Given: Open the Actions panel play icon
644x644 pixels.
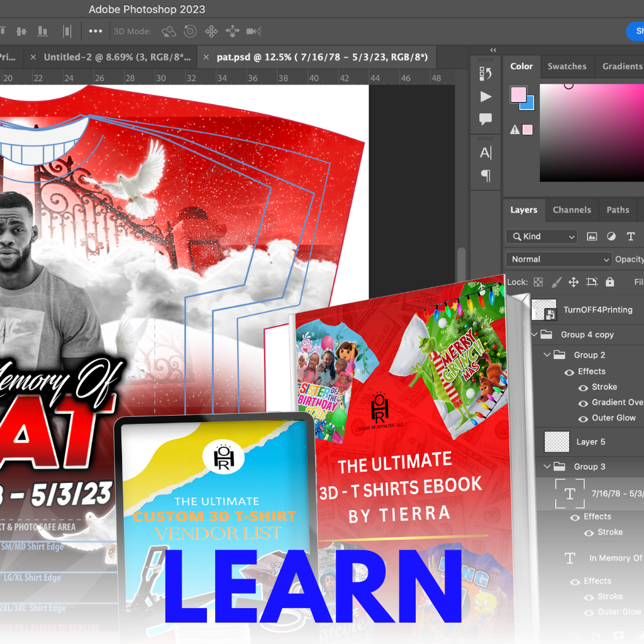Looking at the screenshot, I should [x=486, y=97].
